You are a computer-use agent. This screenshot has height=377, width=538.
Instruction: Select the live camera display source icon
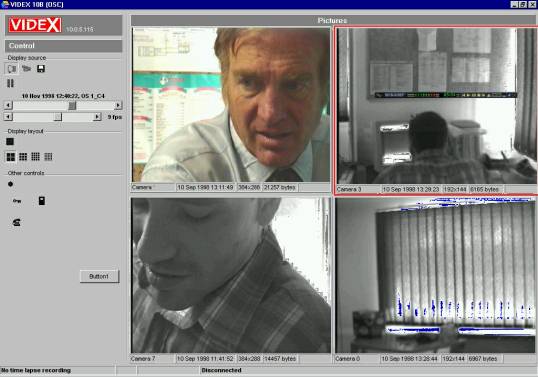12,69
